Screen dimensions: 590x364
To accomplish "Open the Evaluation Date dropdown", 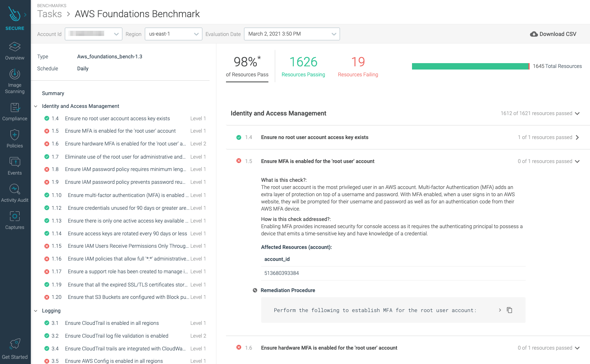I will (x=292, y=34).
